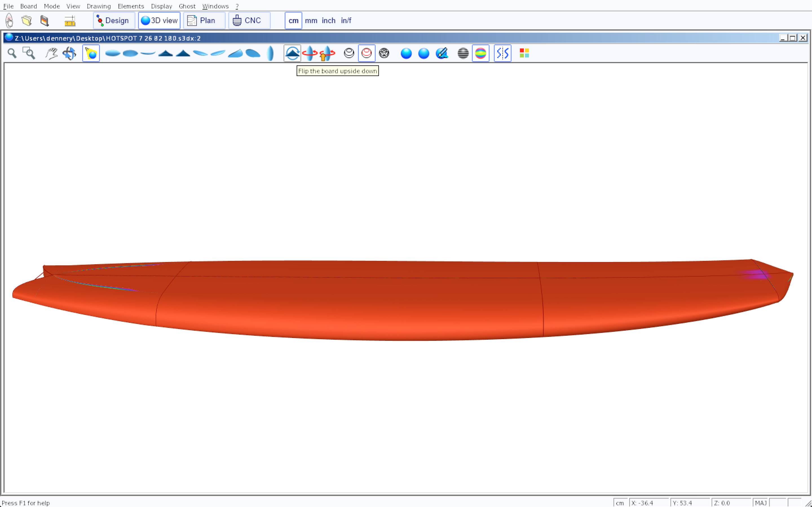Select the magnifier zoom tool
The width and height of the screenshot is (812, 507).
12,53
